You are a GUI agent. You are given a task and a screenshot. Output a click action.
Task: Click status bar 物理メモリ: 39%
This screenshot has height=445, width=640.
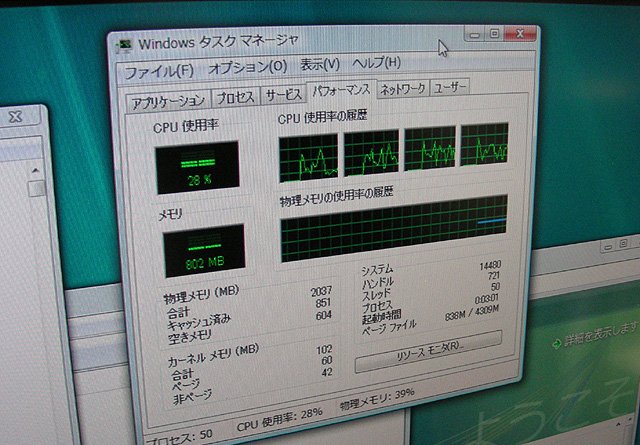point(377,400)
